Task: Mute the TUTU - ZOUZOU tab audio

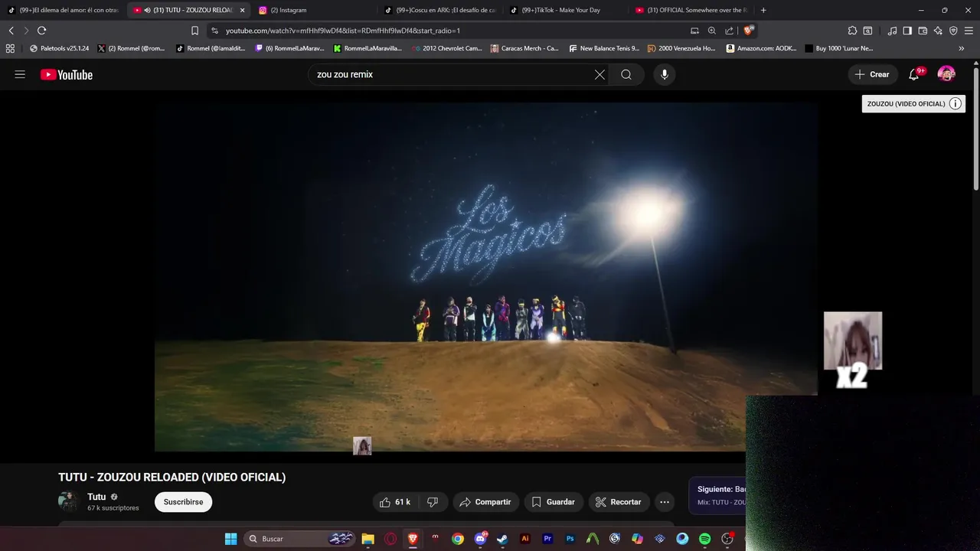Action: click(147, 10)
